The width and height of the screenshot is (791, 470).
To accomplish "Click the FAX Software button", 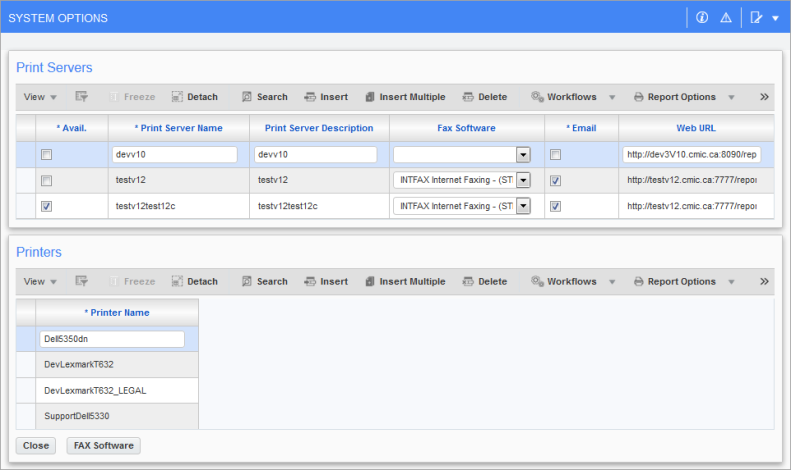I will point(103,446).
